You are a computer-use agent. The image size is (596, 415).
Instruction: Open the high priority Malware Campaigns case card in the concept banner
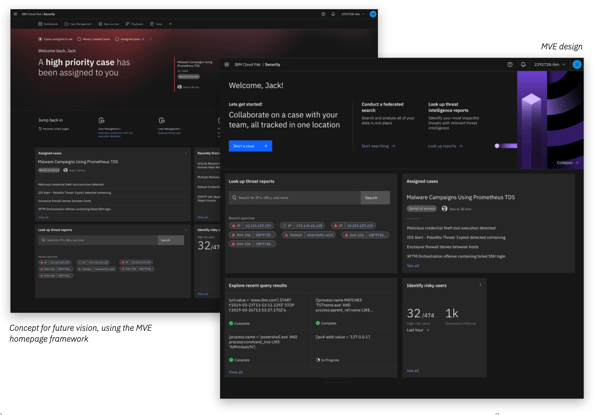pyautogui.click(x=195, y=74)
